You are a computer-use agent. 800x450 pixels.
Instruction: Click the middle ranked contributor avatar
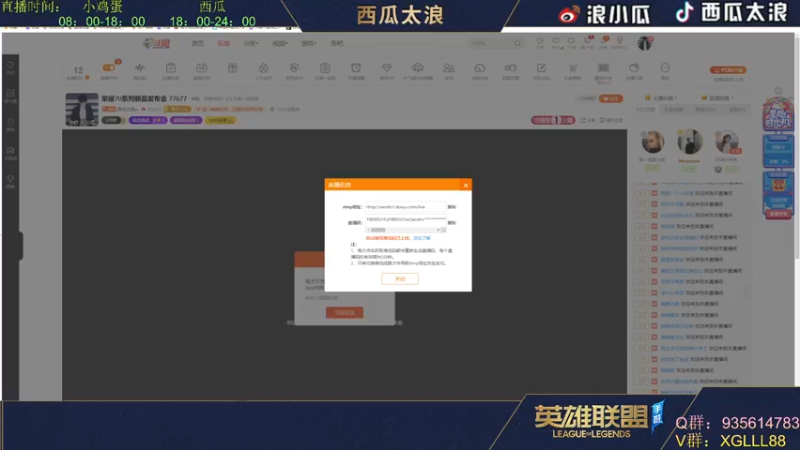[x=689, y=141]
